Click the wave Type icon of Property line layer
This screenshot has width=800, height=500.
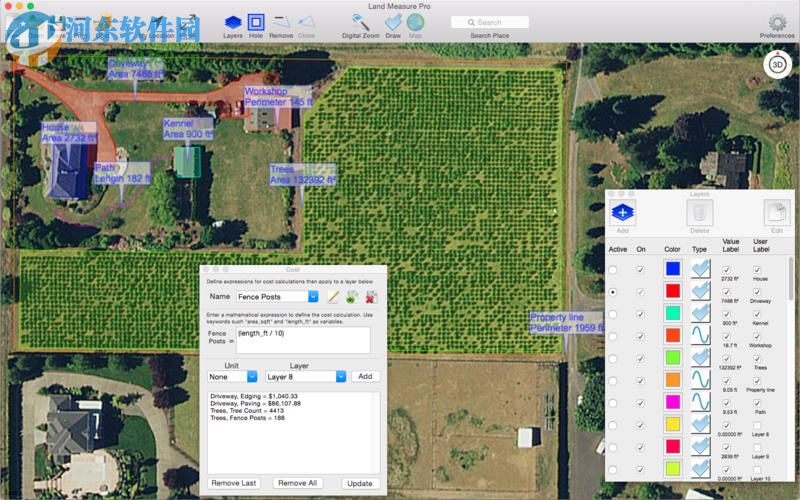701,380
